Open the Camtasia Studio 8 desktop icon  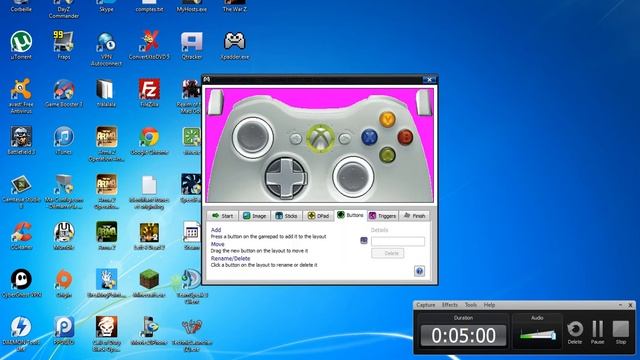tap(21, 191)
